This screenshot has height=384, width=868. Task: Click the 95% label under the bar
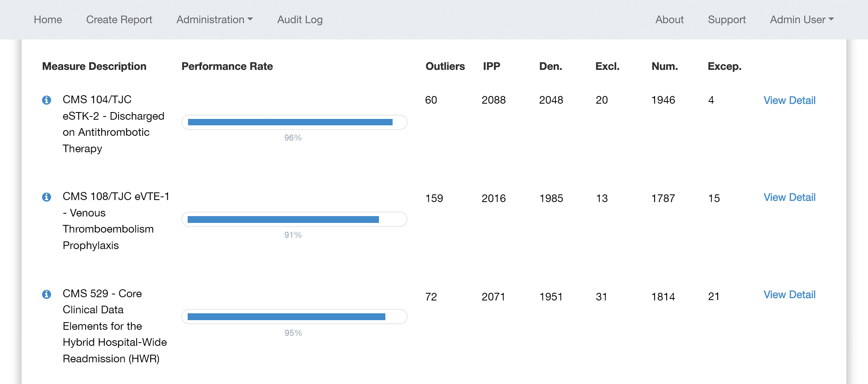(x=293, y=333)
